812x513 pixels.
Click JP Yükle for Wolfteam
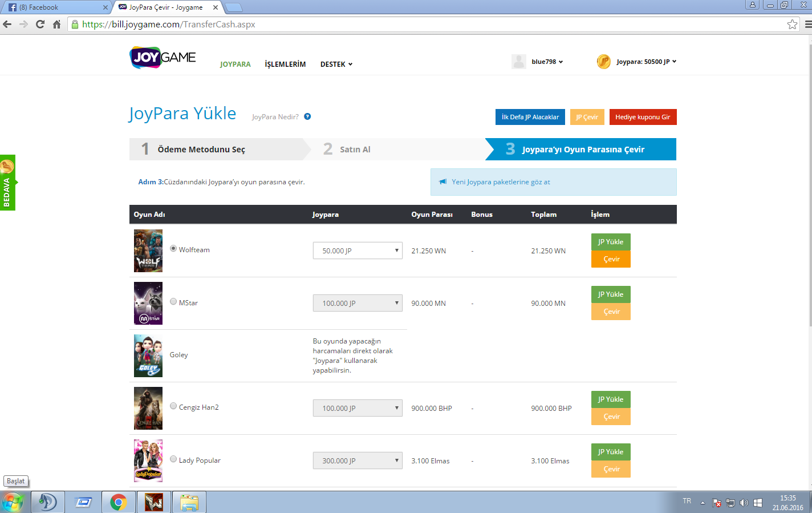click(611, 242)
